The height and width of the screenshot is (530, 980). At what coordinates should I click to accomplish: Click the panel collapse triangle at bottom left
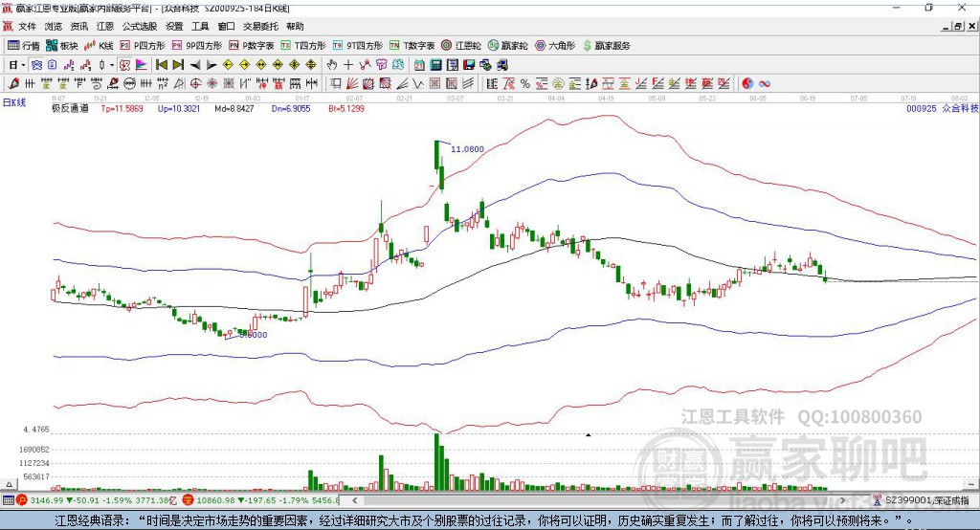pyautogui.click(x=9, y=484)
